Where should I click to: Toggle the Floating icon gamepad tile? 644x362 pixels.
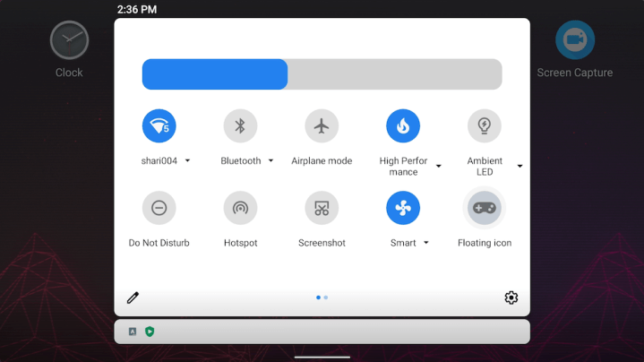pos(485,208)
